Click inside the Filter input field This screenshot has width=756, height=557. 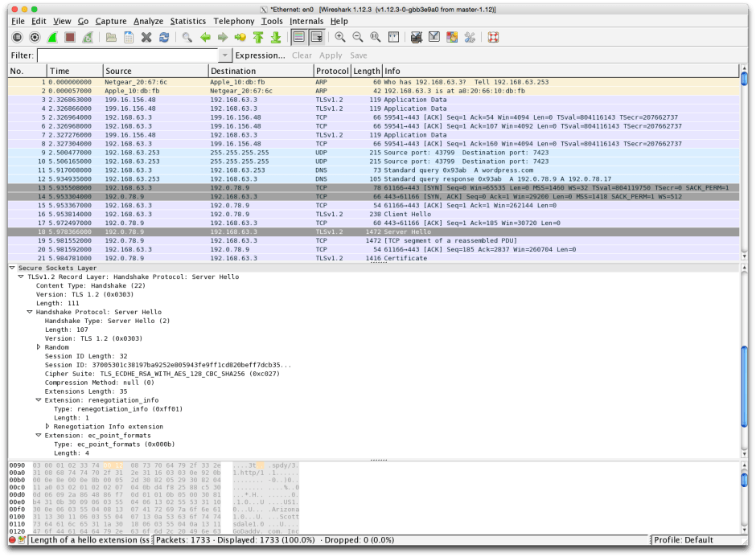[121, 55]
